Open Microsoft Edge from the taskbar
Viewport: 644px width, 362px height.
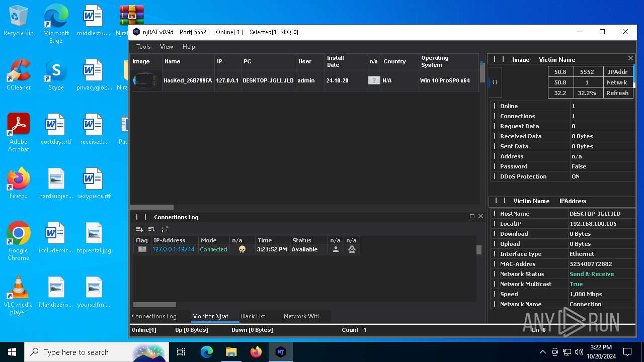[x=206, y=352]
